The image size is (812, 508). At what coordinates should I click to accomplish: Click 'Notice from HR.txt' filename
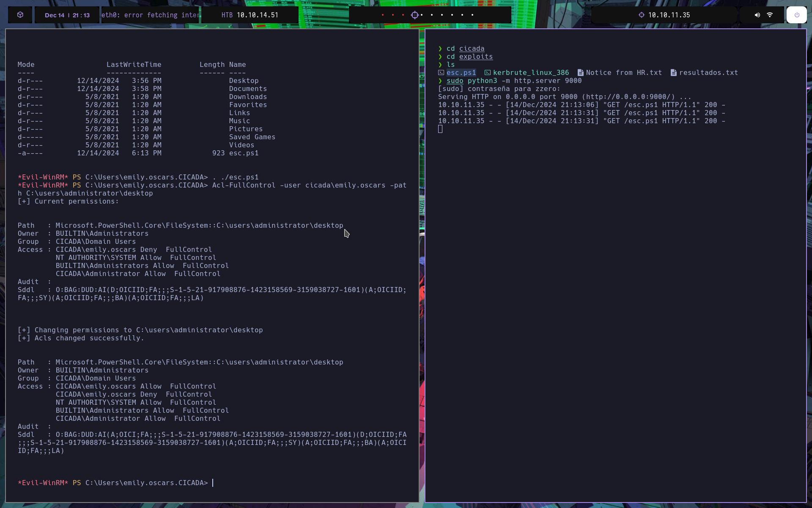click(624, 73)
